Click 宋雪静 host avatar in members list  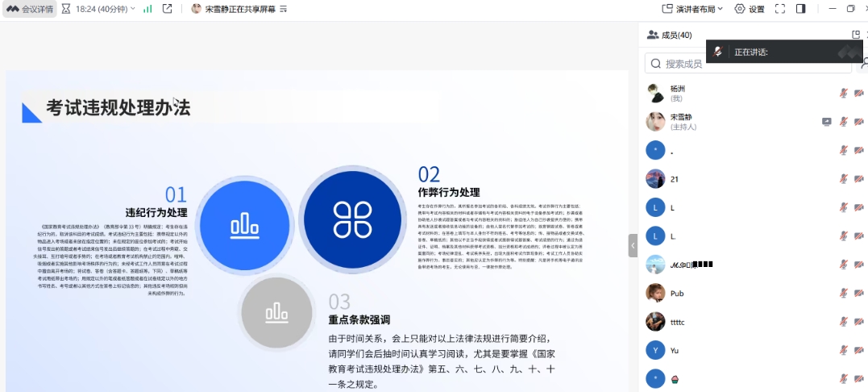(x=655, y=122)
